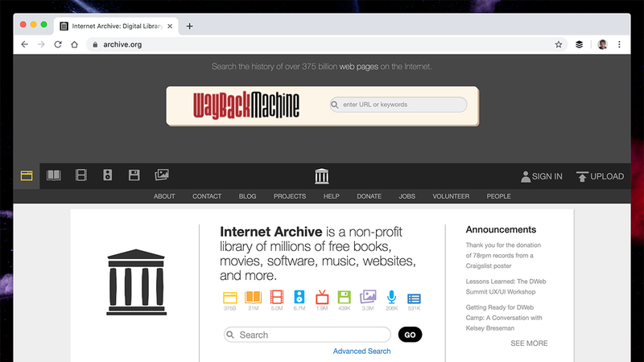This screenshot has width=644, height=362.
Task: Click the Internet Archive logo in nav bar
Action: [x=321, y=176]
